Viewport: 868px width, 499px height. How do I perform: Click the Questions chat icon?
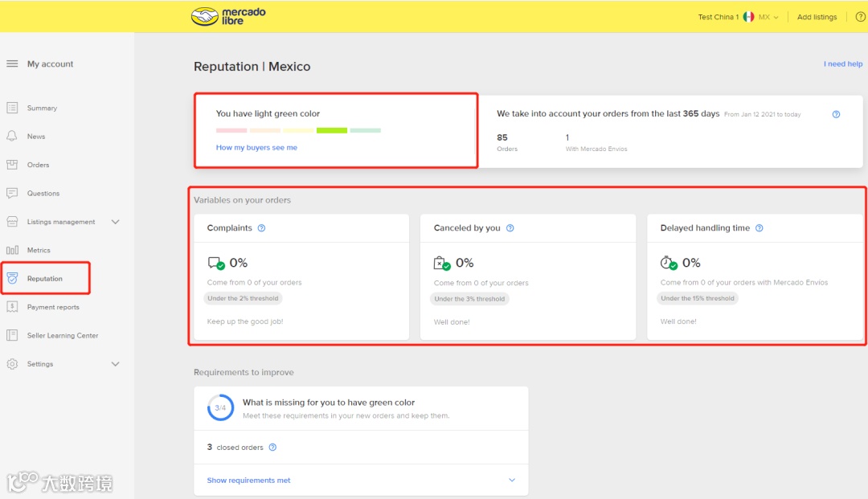12,193
